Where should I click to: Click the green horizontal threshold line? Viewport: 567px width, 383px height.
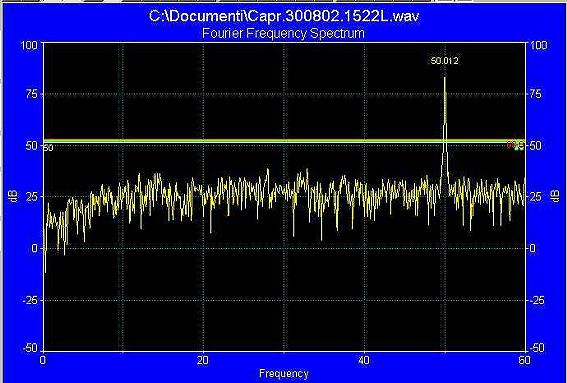click(284, 141)
